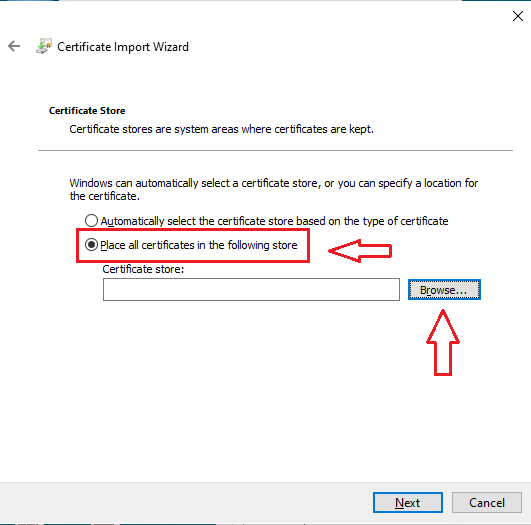The width and height of the screenshot is (531, 525).
Task: Click the 'Certificate store:' field label
Action: pos(143,269)
